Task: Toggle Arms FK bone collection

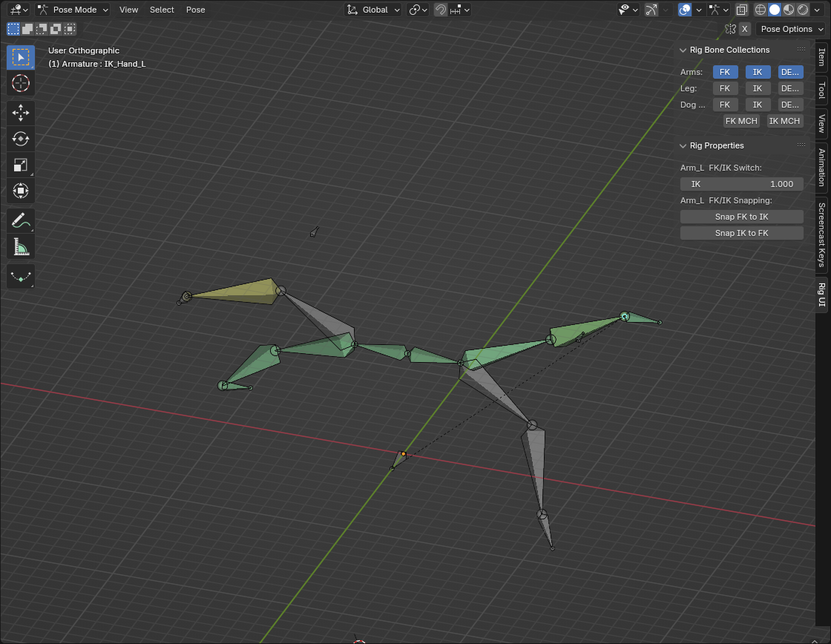Action: point(725,72)
